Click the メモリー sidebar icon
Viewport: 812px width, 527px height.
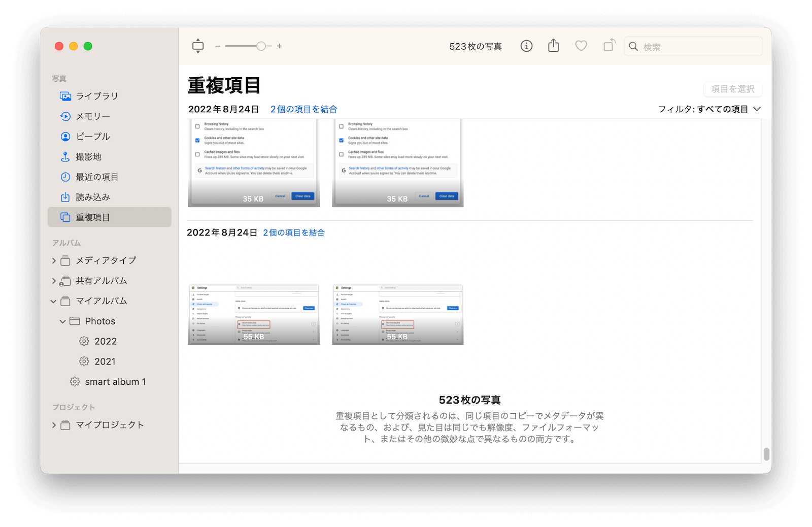(65, 116)
